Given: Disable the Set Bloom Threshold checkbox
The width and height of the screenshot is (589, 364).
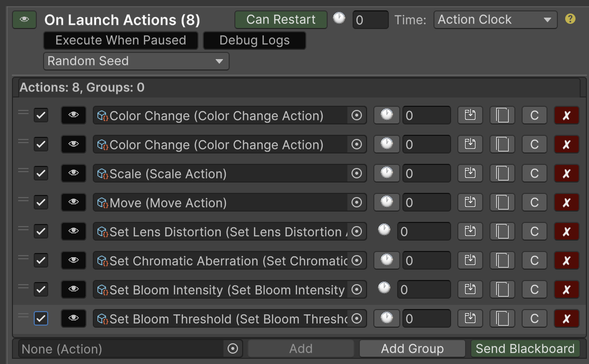Looking at the screenshot, I should point(41,319).
